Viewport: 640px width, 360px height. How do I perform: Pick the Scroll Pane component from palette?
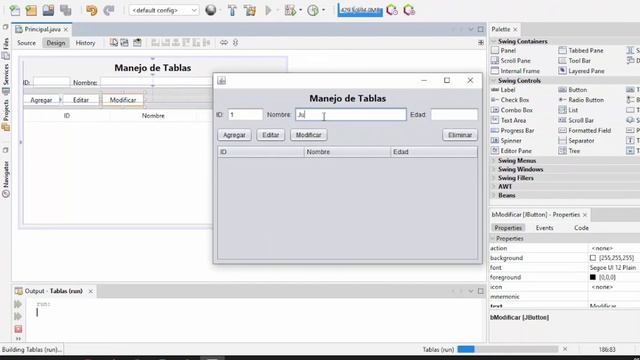click(511, 61)
